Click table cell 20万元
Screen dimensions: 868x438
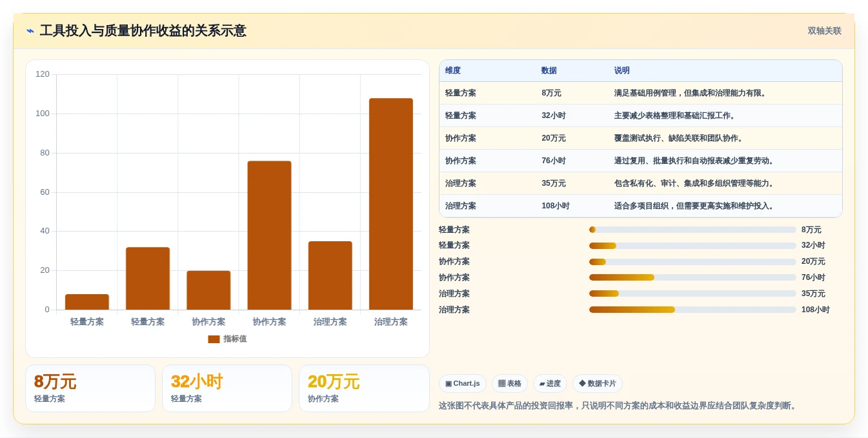[554, 139]
